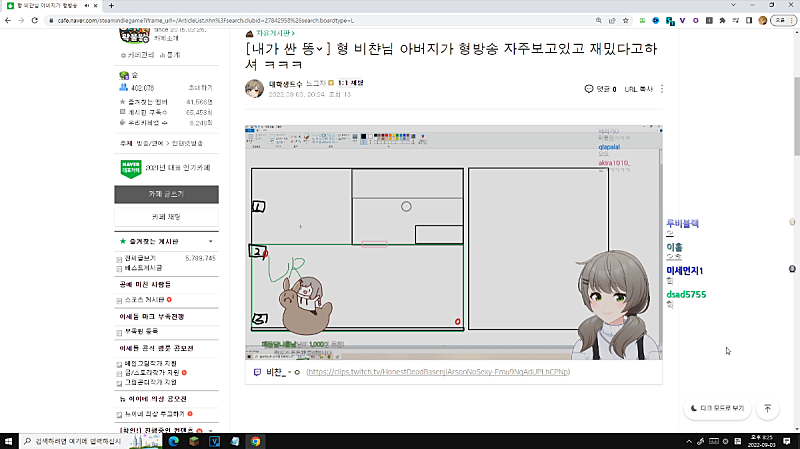Click the 402,078 member count

pyautogui.click(x=142, y=88)
